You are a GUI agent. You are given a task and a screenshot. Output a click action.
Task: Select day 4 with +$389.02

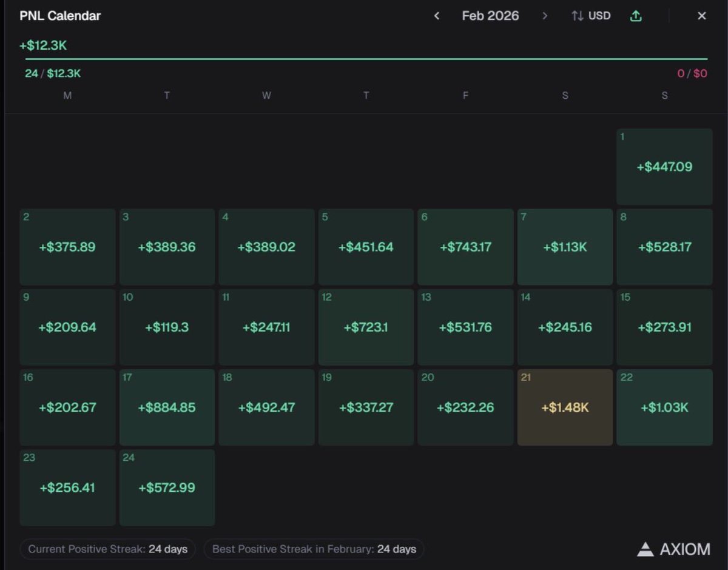coord(266,247)
